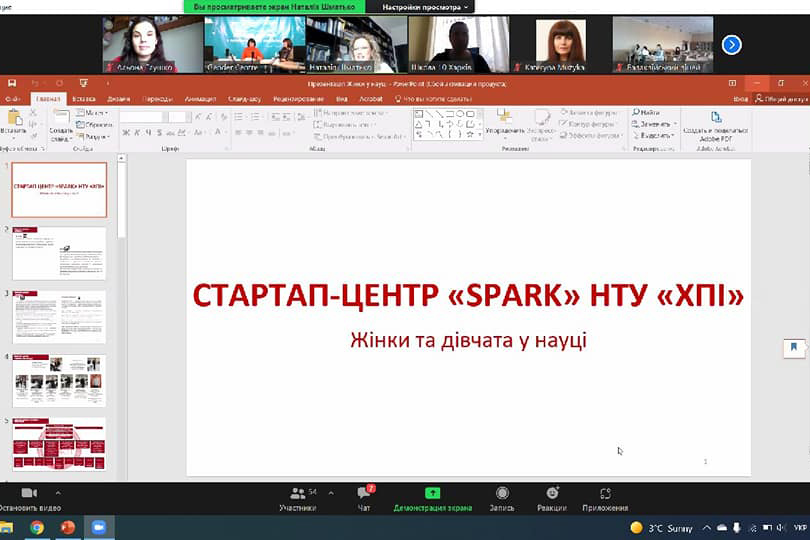The width and height of the screenshot is (810, 540).
Task: Select slide 2 thumbnail
Action: pos(59,253)
